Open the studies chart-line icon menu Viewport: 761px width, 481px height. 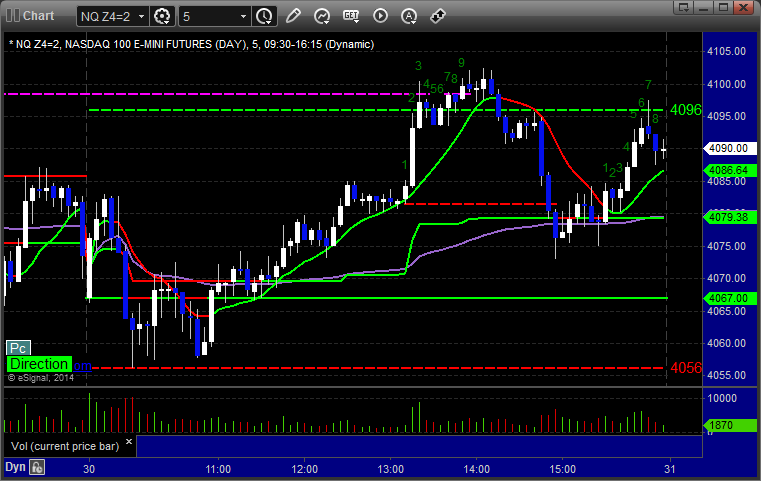(322, 17)
